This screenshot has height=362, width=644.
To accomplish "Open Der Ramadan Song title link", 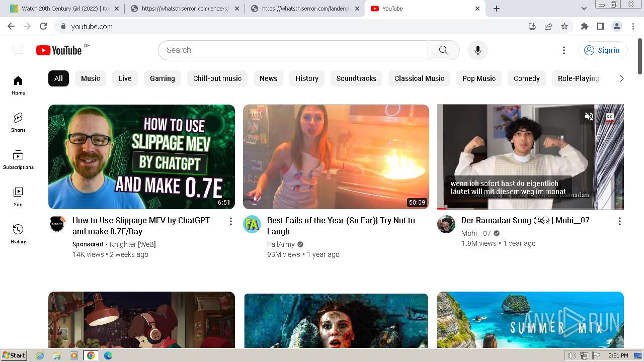I will coord(525,220).
